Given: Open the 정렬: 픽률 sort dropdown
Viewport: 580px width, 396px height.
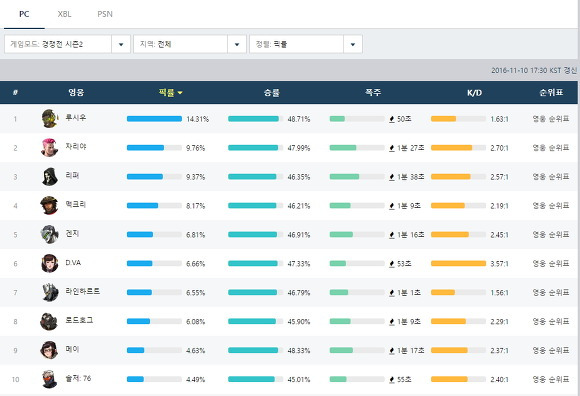Looking at the screenshot, I should 306,44.
